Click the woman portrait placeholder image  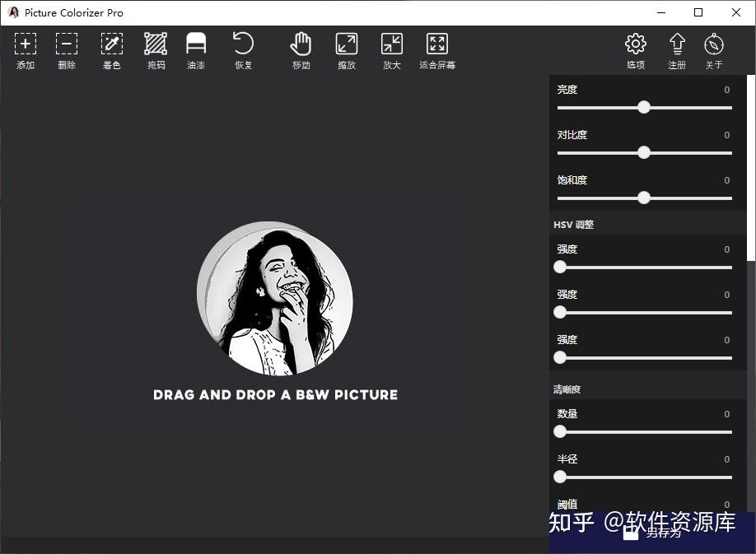click(x=275, y=298)
